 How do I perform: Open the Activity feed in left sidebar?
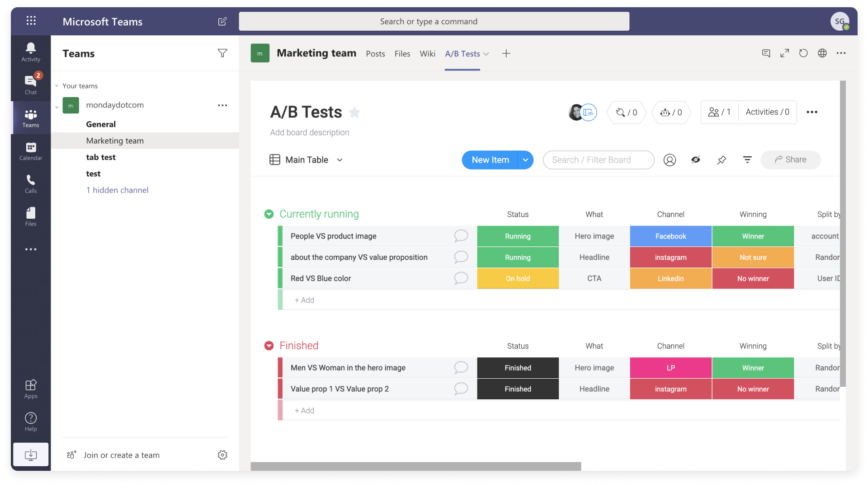tap(30, 51)
